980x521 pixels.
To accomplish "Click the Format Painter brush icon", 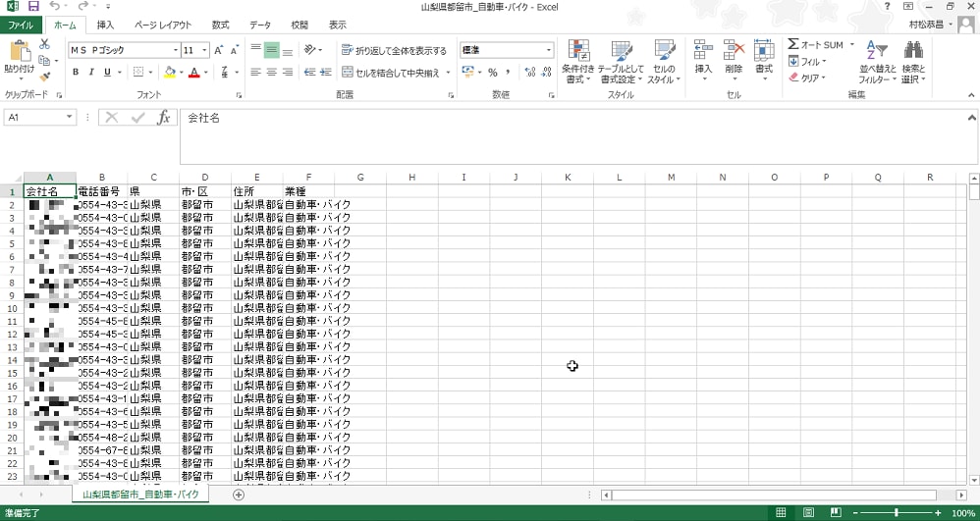I will [x=44, y=77].
